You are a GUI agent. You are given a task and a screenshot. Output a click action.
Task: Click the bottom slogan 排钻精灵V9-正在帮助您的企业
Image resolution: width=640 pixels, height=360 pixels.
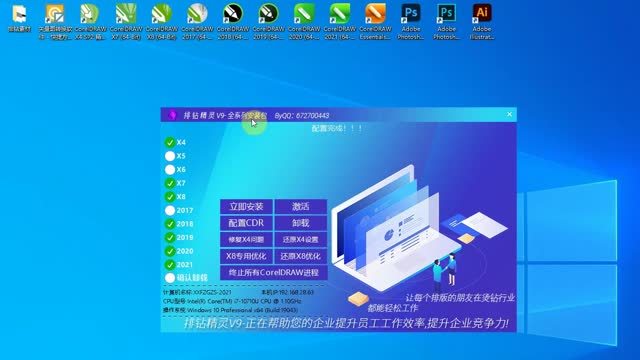[x=346, y=323]
